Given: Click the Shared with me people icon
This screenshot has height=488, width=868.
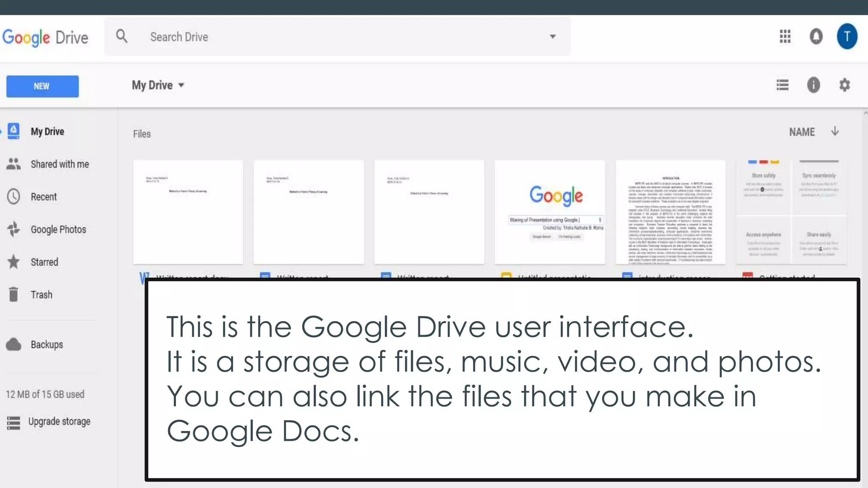Looking at the screenshot, I should (x=14, y=164).
